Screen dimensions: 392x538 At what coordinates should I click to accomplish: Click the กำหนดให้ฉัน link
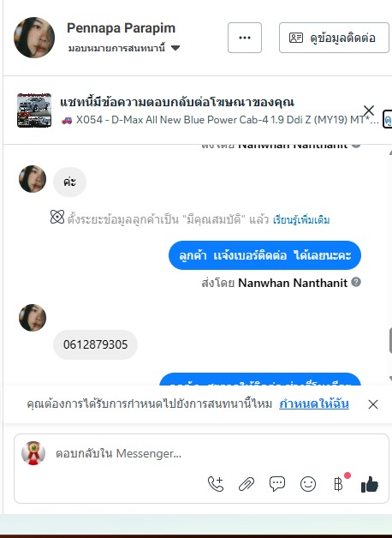click(314, 403)
